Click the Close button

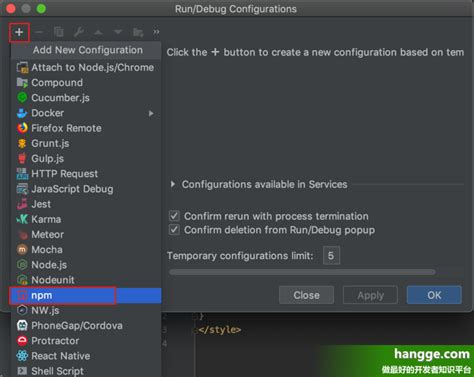(x=306, y=295)
